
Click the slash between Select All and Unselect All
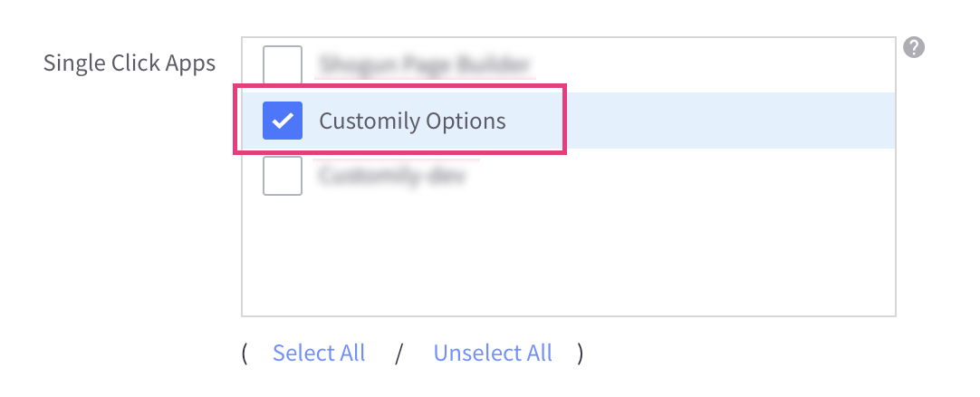[399, 353]
